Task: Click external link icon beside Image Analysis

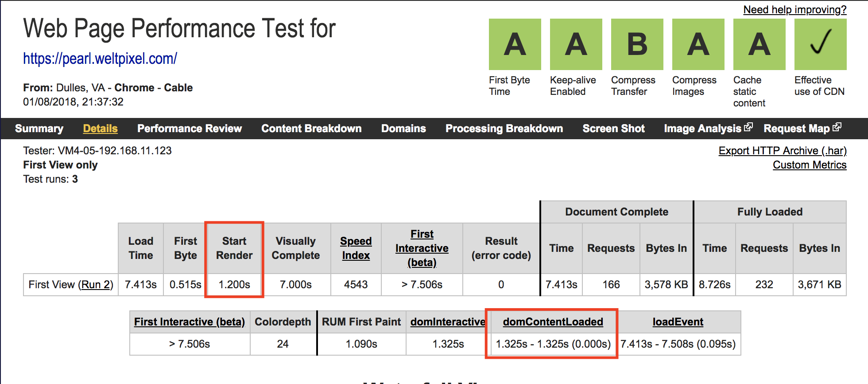Action: pos(748,127)
